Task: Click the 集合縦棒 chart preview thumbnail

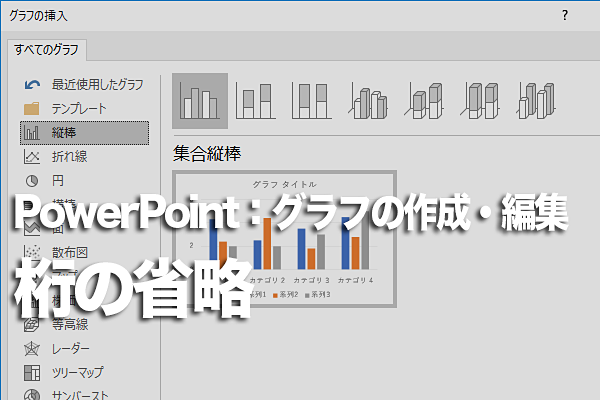Action: click(284, 239)
